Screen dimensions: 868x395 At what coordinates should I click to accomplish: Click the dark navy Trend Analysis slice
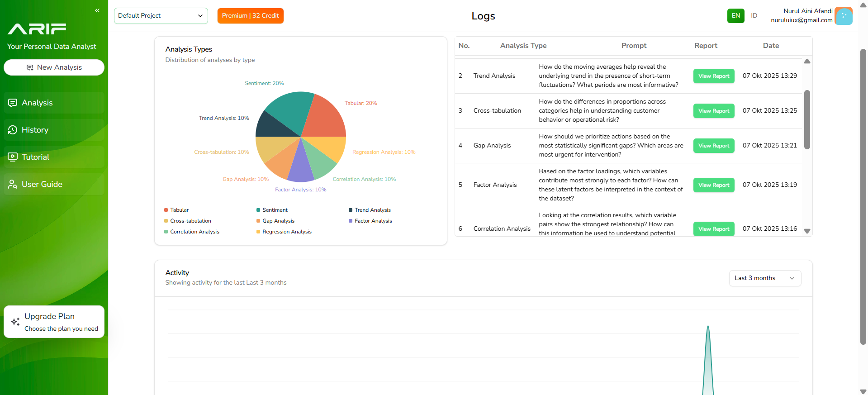(274, 126)
